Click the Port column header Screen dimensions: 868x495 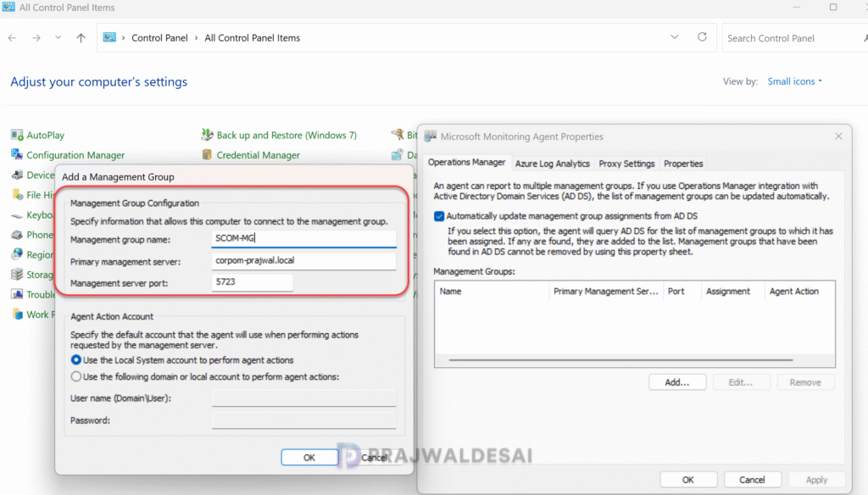pyautogui.click(x=682, y=292)
